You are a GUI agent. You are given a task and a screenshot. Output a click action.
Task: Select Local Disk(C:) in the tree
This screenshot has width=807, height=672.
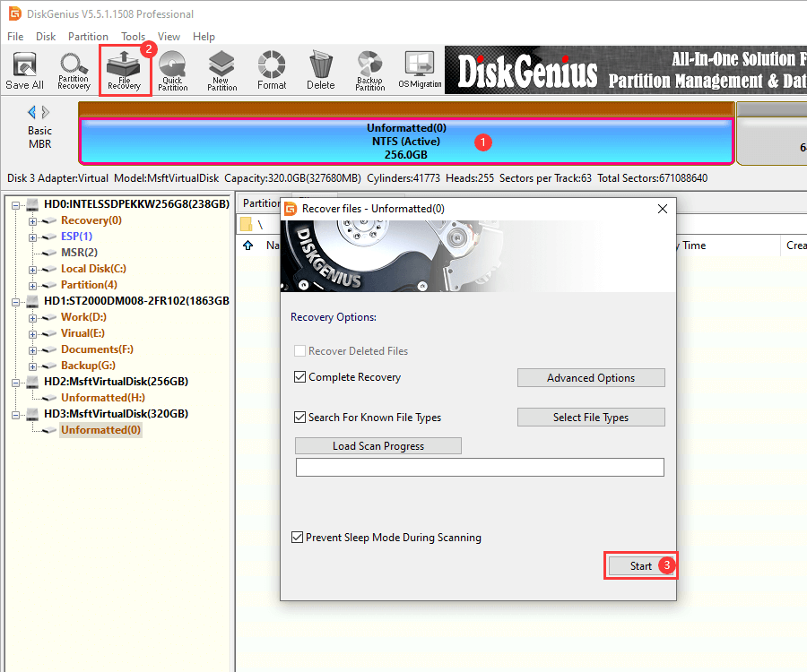(93, 269)
